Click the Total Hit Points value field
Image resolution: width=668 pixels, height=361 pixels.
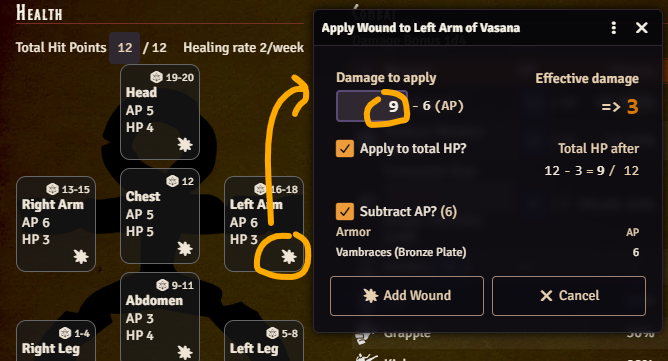pos(124,48)
